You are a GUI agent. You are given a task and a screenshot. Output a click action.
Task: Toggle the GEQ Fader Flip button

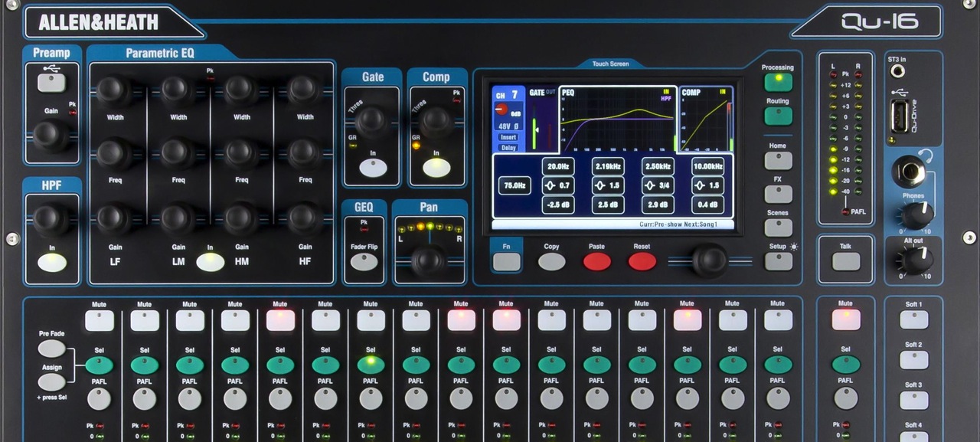click(x=364, y=263)
